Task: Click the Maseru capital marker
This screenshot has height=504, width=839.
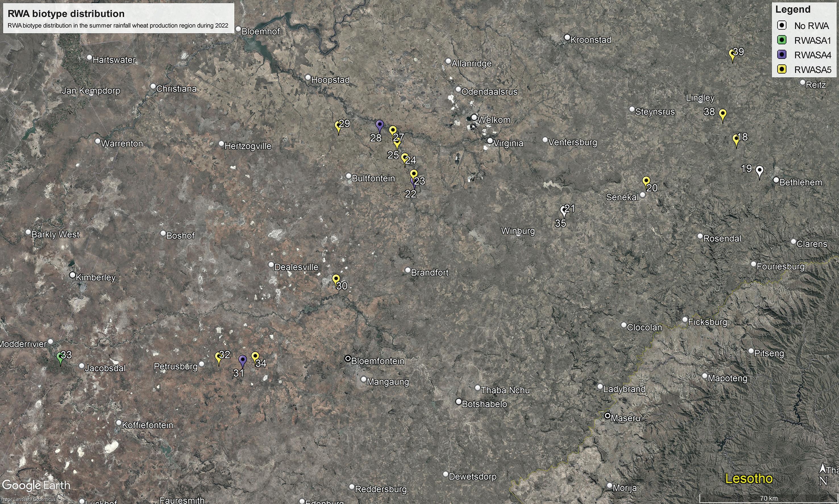Action: (x=608, y=416)
